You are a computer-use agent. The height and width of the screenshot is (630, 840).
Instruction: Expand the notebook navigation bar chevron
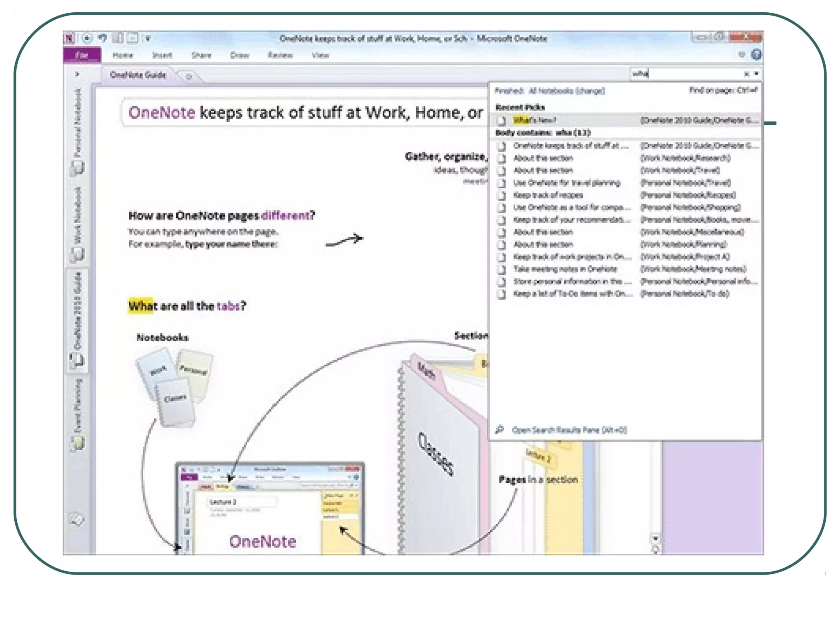pos(77,74)
